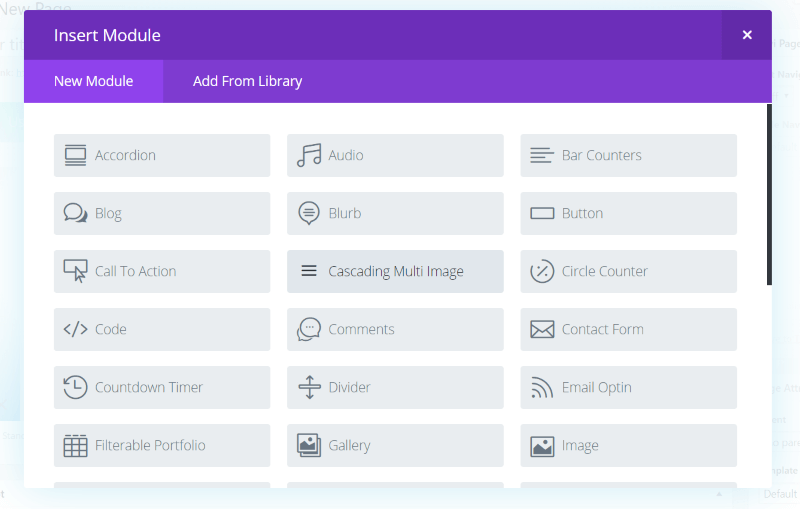Click the module list vertical scrollbar
The image size is (800, 509).
[769, 194]
